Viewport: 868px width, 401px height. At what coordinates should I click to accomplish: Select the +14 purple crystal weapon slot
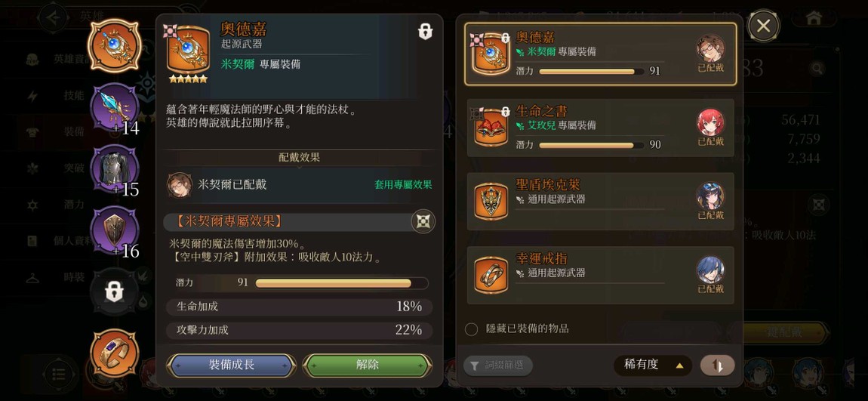point(115,108)
